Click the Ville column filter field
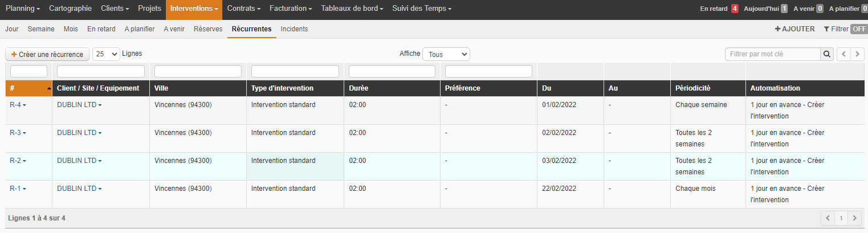Screen dimensions: 868x233 click(198, 71)
